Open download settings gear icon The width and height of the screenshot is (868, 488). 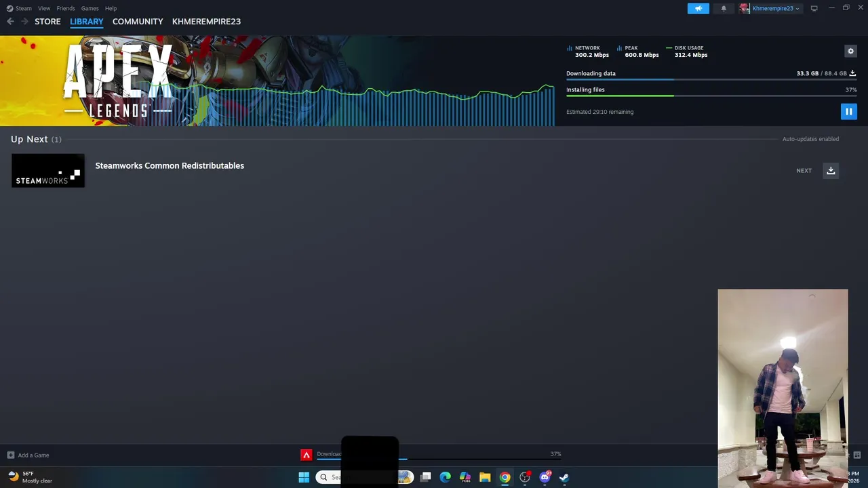click(x=850, y=51)
